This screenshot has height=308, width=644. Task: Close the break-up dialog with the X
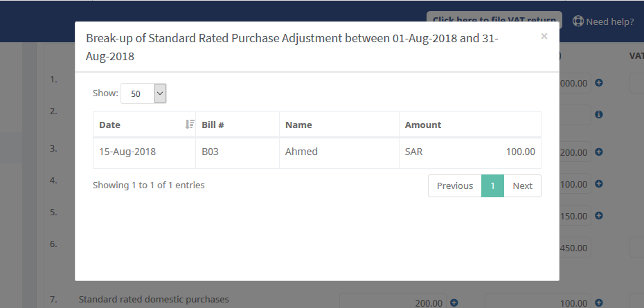[544, 36]
